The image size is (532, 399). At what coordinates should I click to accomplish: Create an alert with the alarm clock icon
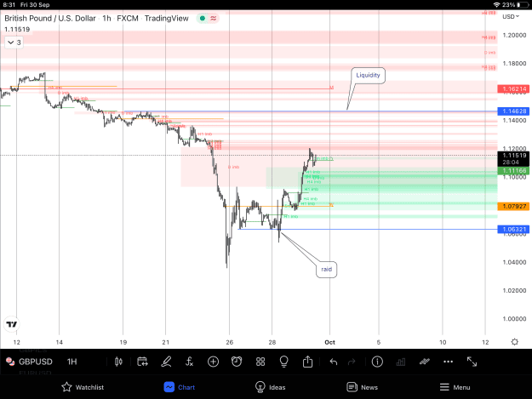point(237,362)
